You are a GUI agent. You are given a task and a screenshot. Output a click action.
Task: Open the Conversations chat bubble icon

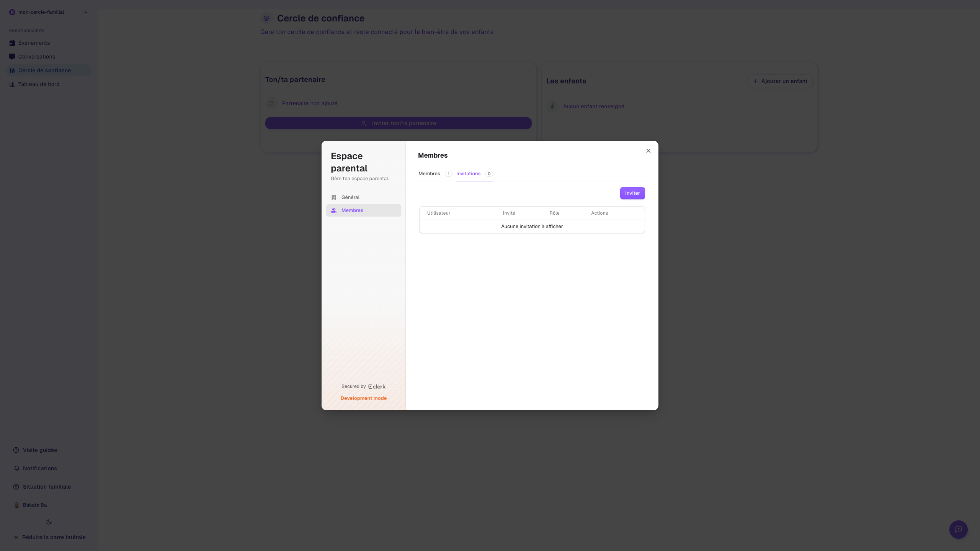pyautogui.click(x=12, y=56)
